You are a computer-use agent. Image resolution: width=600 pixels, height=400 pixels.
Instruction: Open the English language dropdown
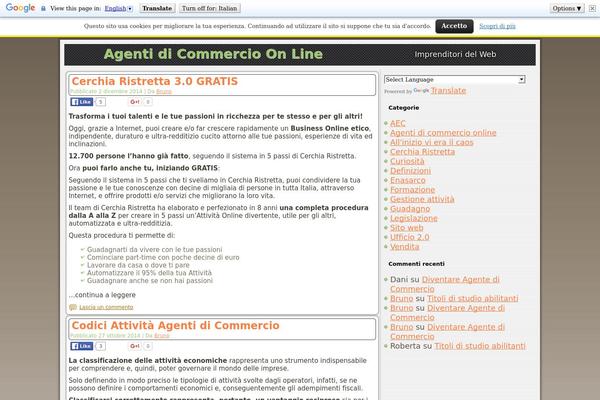tap(119, 8)
